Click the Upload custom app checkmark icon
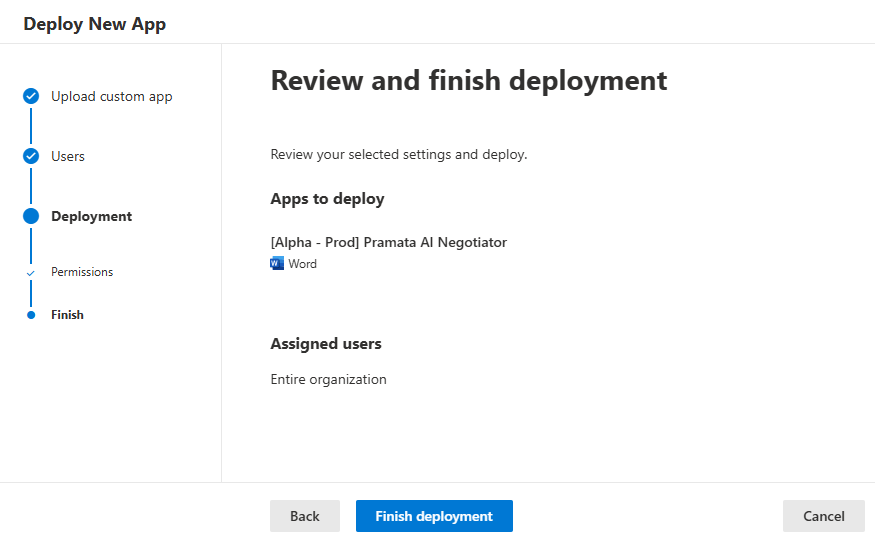875x543 pixels. [x=31, y=97]
